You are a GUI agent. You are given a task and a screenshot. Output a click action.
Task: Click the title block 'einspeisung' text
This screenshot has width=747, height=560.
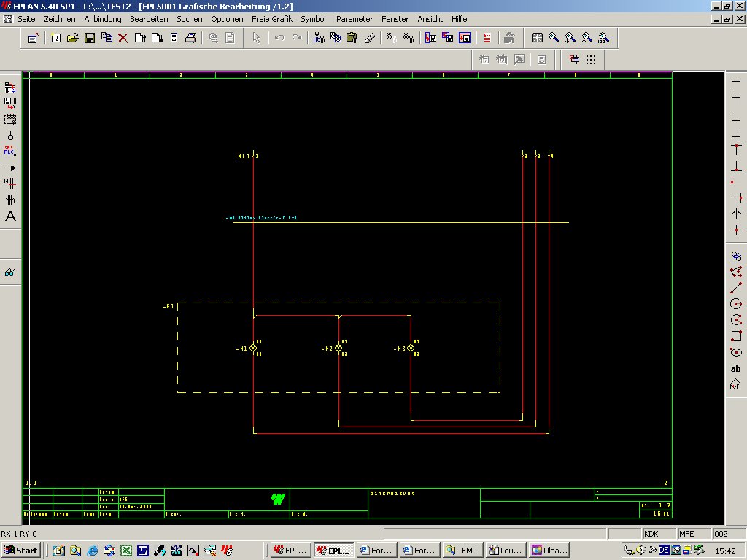pos(392,494)
